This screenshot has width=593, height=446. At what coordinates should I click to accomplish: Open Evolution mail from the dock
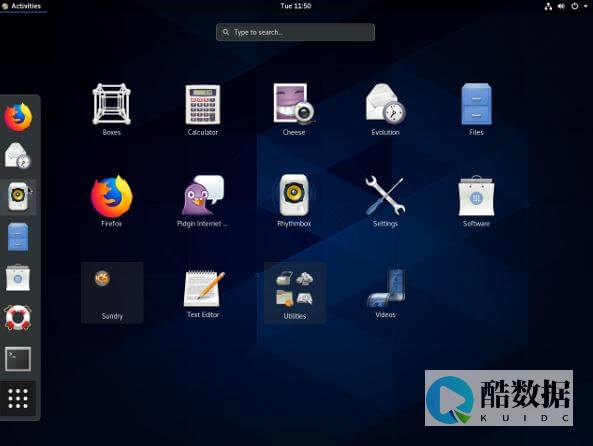[x=18, y=156]
